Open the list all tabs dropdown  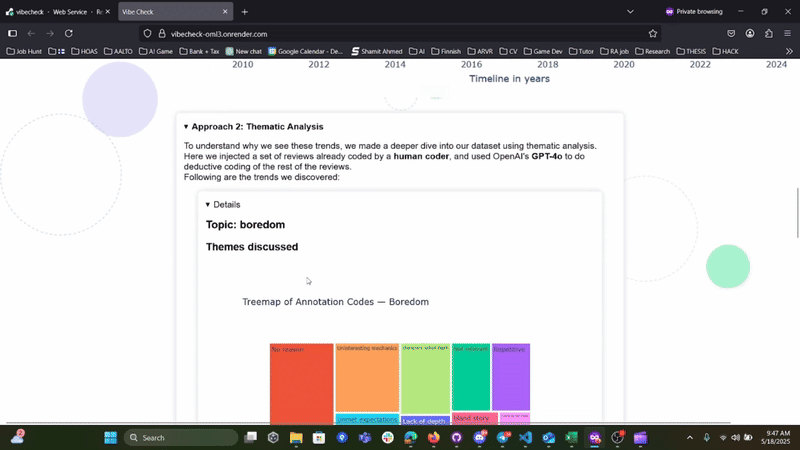pyautogui.click(x=630, y=11)
